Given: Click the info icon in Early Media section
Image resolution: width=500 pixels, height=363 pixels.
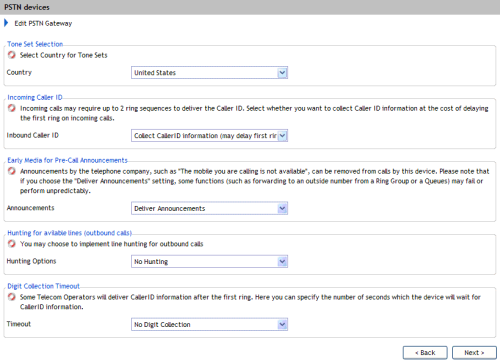Looking at the screenshot, I should click(12, 171).
